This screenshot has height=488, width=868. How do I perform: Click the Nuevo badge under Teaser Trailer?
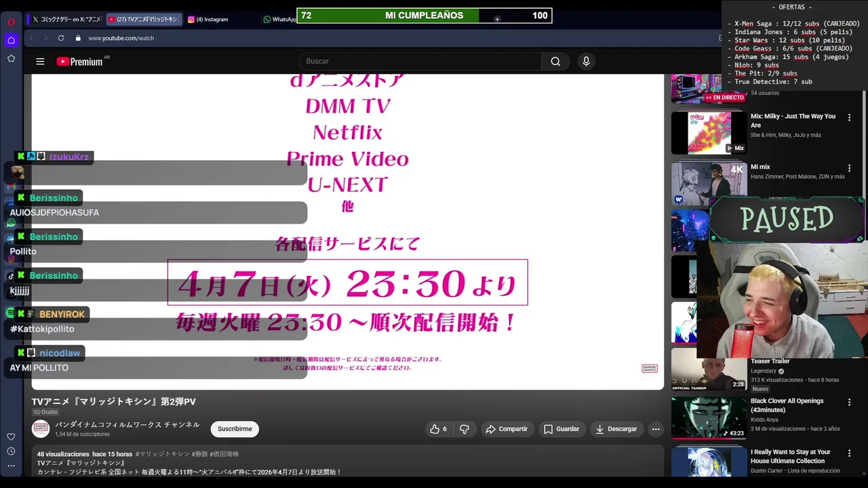coord(760,389)
